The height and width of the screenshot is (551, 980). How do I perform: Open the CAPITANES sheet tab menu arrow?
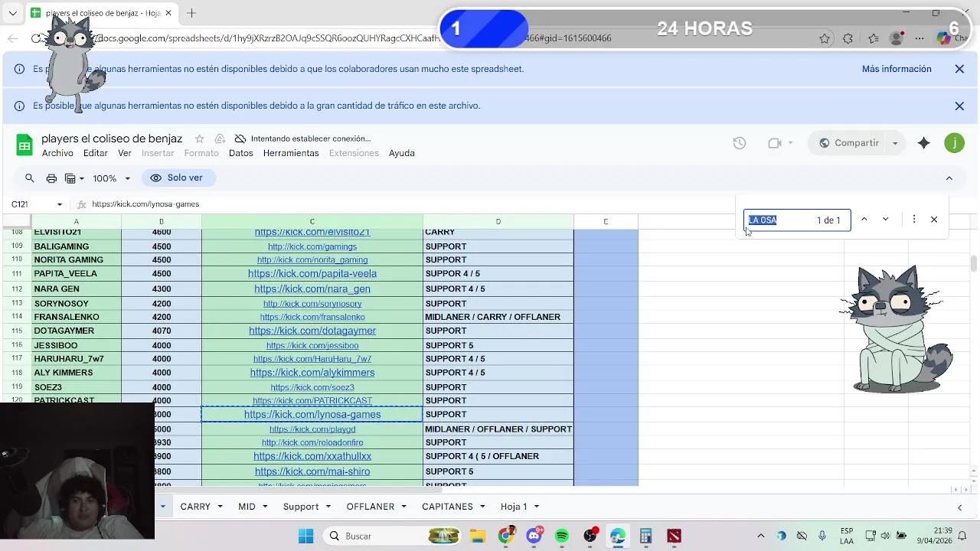click(x=482, y=507)
